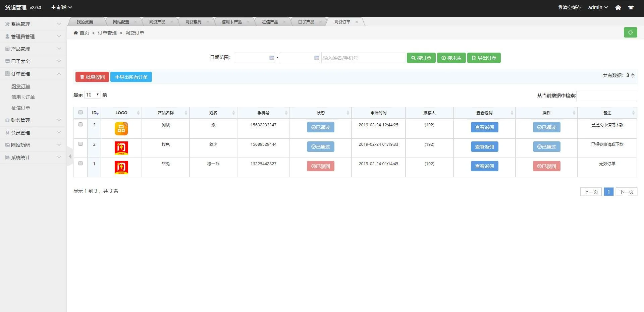Screen dimensions: 644x312
Task: Click the orange logo of order 3
Action: (121, 129)
